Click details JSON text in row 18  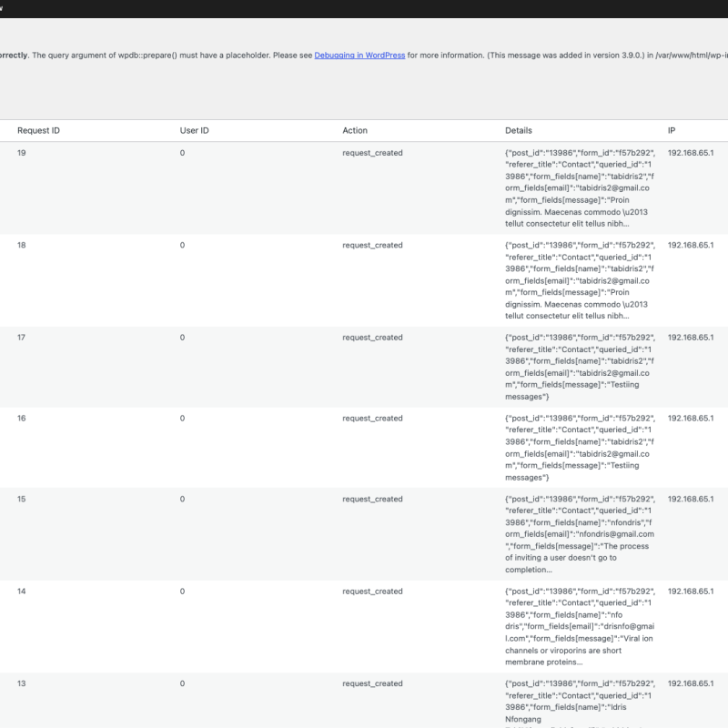[x=580, y=280]
